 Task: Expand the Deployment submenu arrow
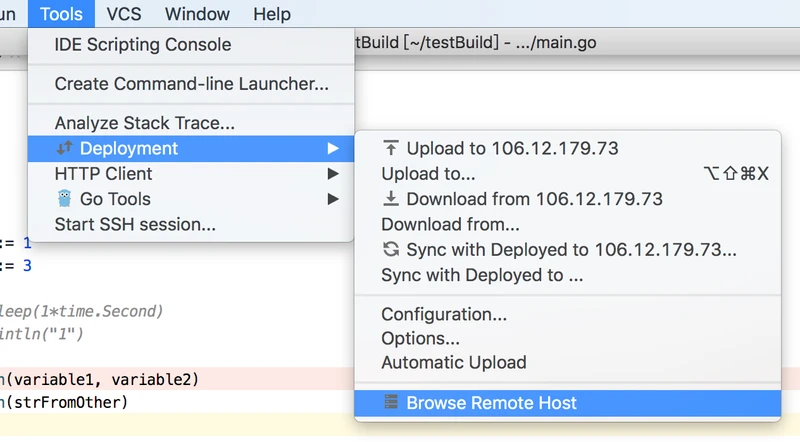tap(333, 148)
